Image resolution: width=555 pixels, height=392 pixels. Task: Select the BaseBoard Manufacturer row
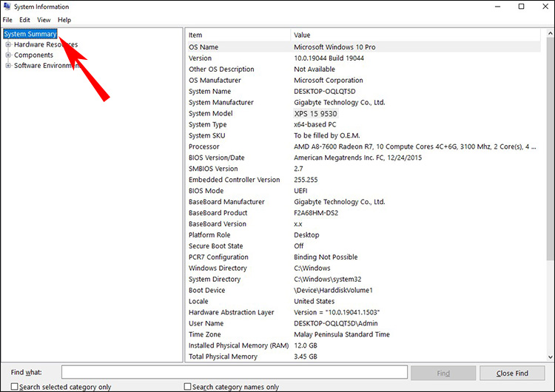[x=363, y=202]
